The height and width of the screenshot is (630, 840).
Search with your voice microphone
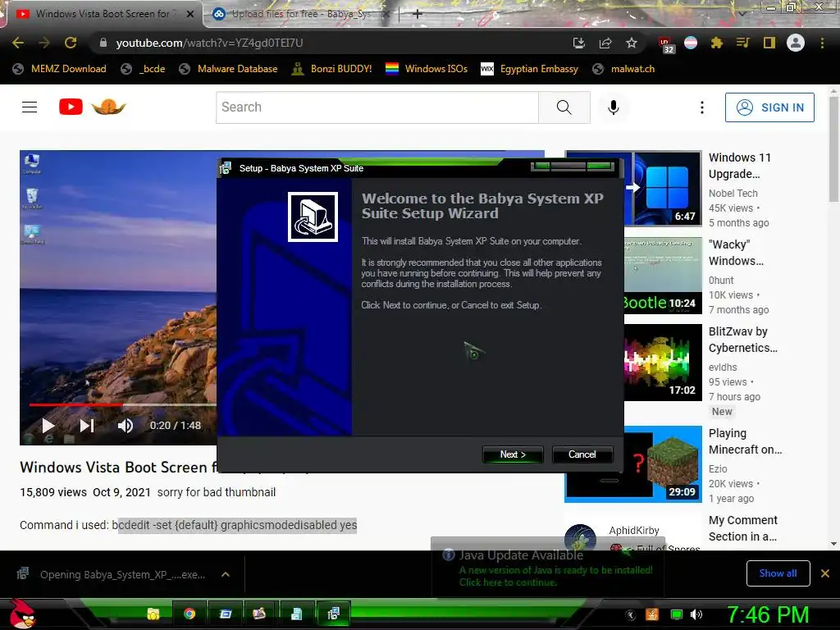click(614, 107)
